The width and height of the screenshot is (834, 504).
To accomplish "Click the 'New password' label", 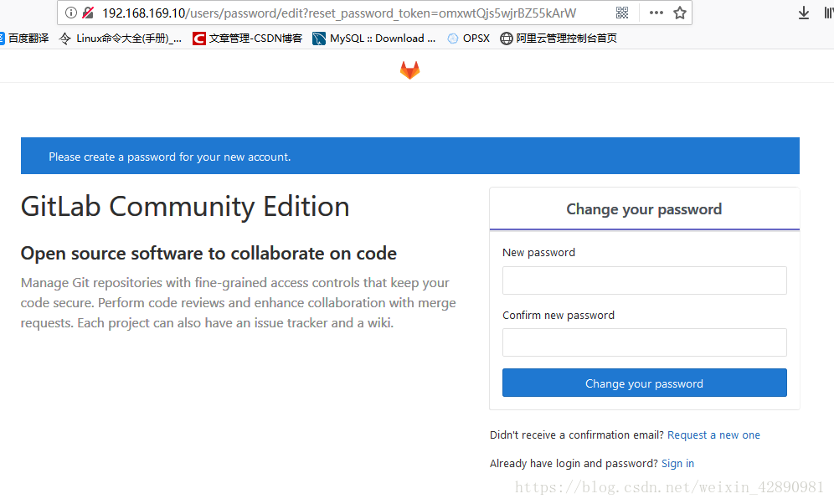I will click(538, 253).
